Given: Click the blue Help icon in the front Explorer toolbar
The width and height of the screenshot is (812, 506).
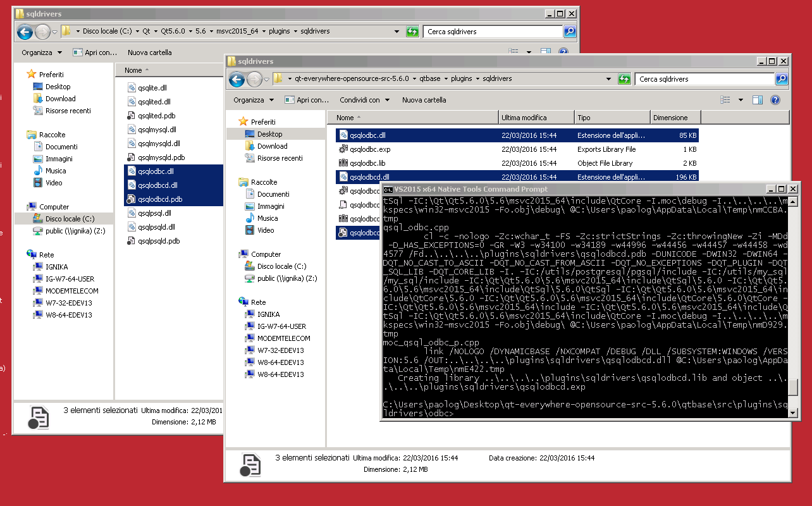Looking at the screenshot, I should [775, 100].
